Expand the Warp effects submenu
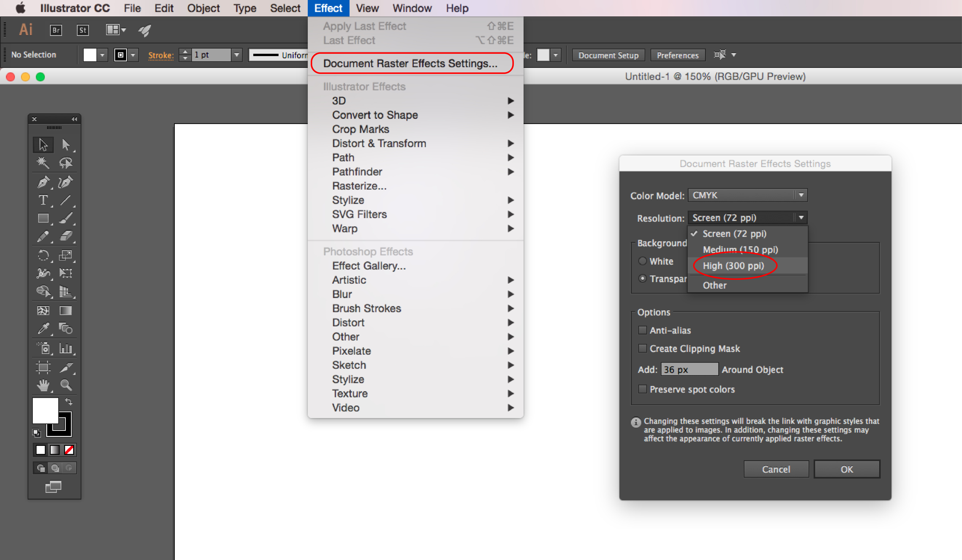The image size is (962, 560). pos(415,228)
